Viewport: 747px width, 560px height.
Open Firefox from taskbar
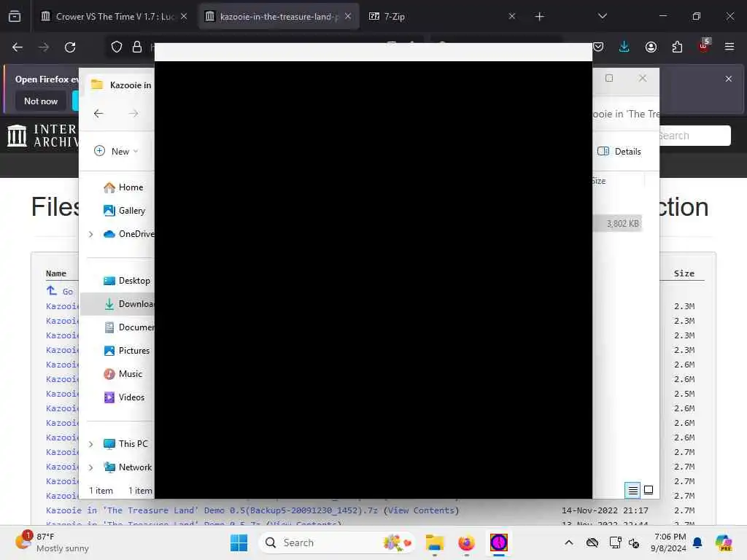click(x=466, y=542)
